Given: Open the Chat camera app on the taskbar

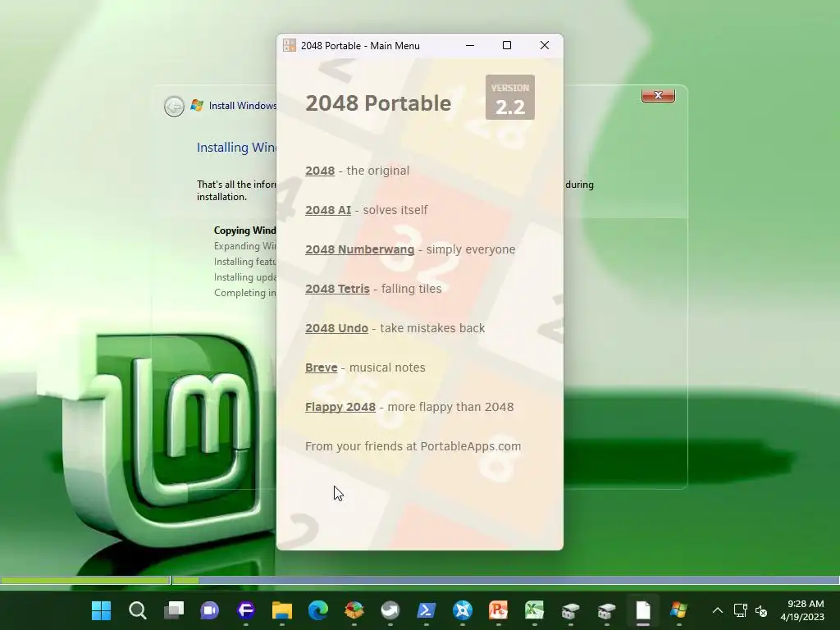Looking at the screenshot, I should coord(209,610).
